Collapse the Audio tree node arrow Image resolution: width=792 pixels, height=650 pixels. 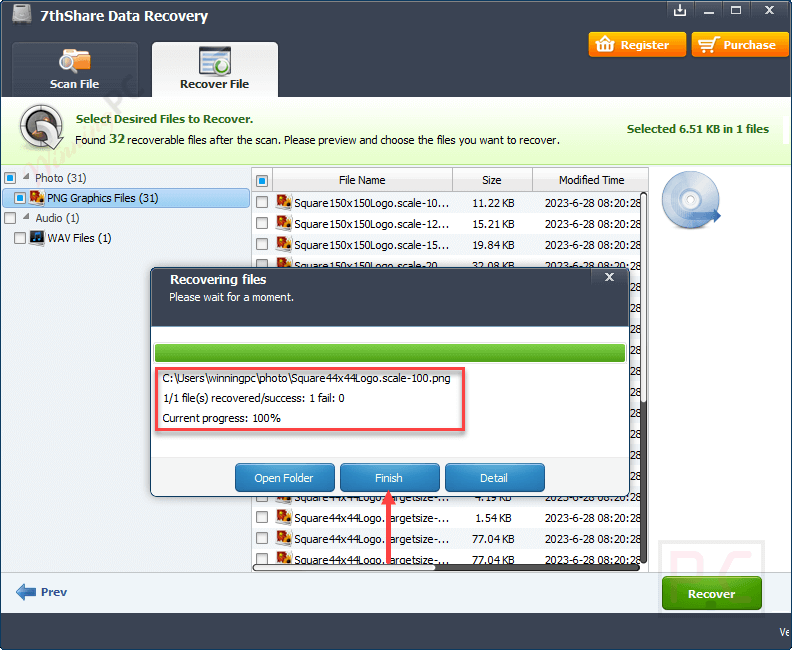[26, 217]
